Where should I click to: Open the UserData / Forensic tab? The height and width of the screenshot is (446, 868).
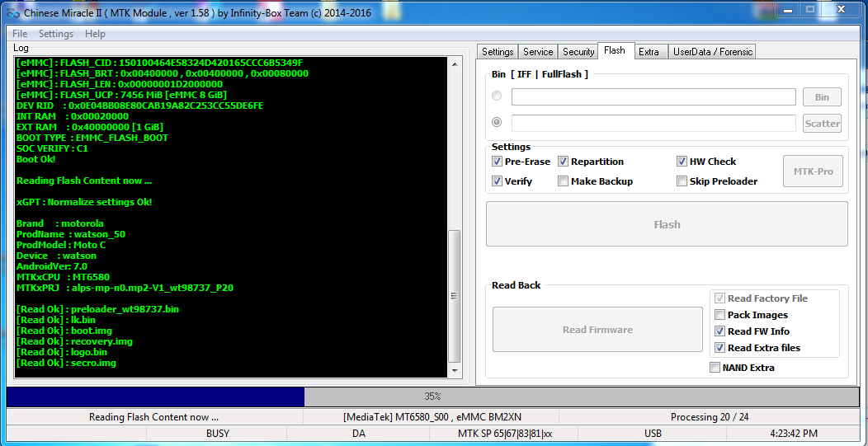pyautogui.click(x=712, y=51)
